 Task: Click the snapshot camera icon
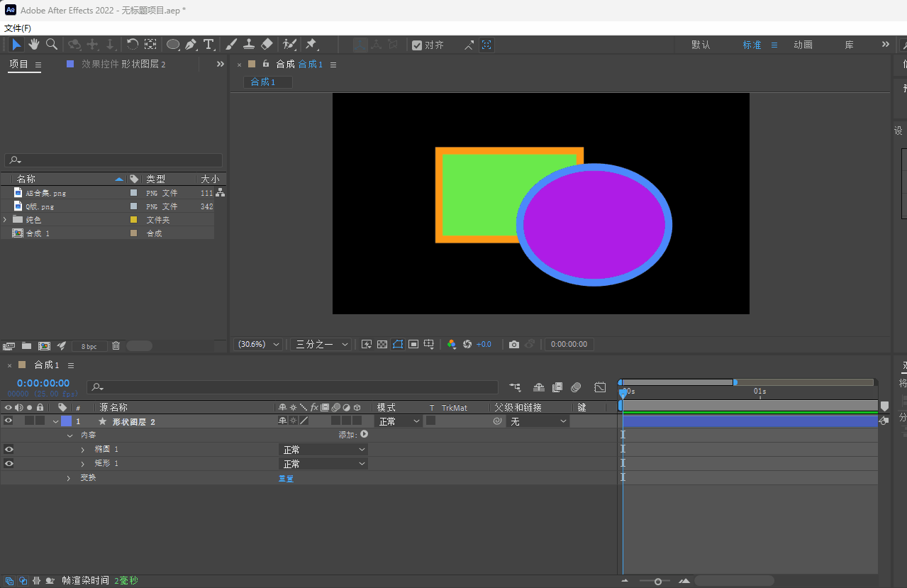point(514,344)
